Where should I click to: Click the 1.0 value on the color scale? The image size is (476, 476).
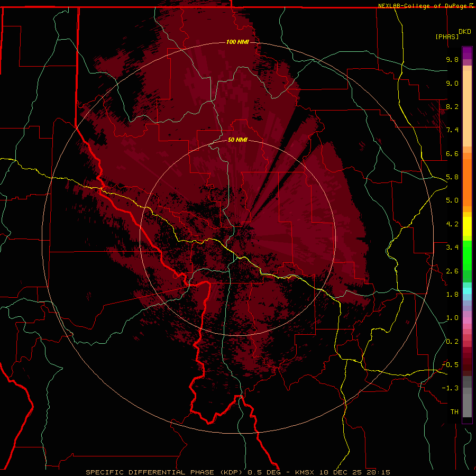tap(452, 318)
